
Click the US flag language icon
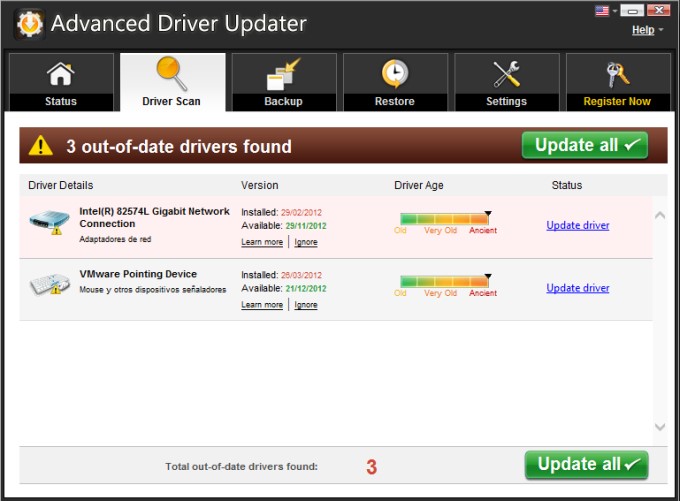point(602,10)
